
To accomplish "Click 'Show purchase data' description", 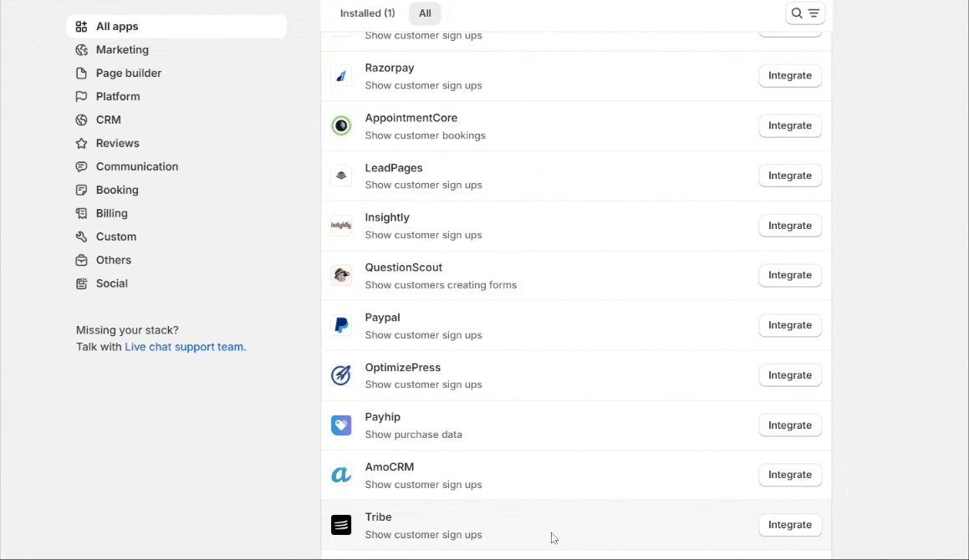I will pyautogui.click(x=413, y=435).
